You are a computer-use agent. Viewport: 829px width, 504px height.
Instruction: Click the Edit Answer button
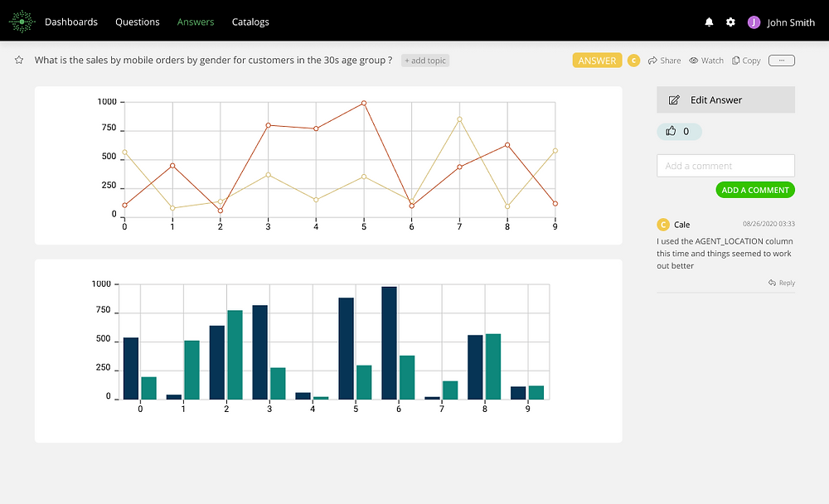[x=725, y=99]
